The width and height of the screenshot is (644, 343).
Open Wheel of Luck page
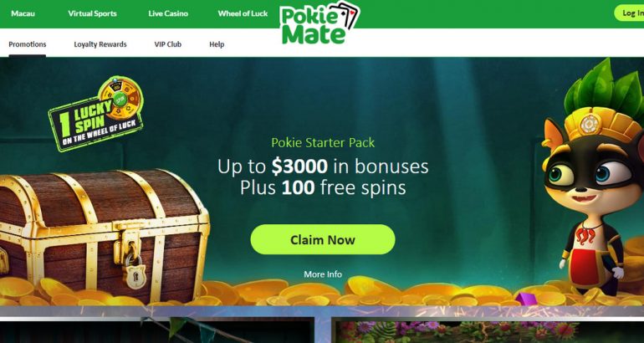tap(243, 13)
